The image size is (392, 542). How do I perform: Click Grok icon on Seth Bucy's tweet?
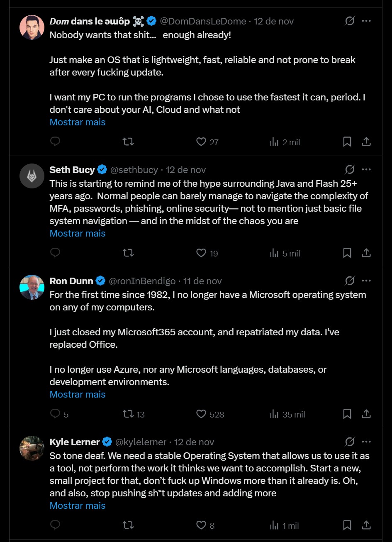[350, 169]
